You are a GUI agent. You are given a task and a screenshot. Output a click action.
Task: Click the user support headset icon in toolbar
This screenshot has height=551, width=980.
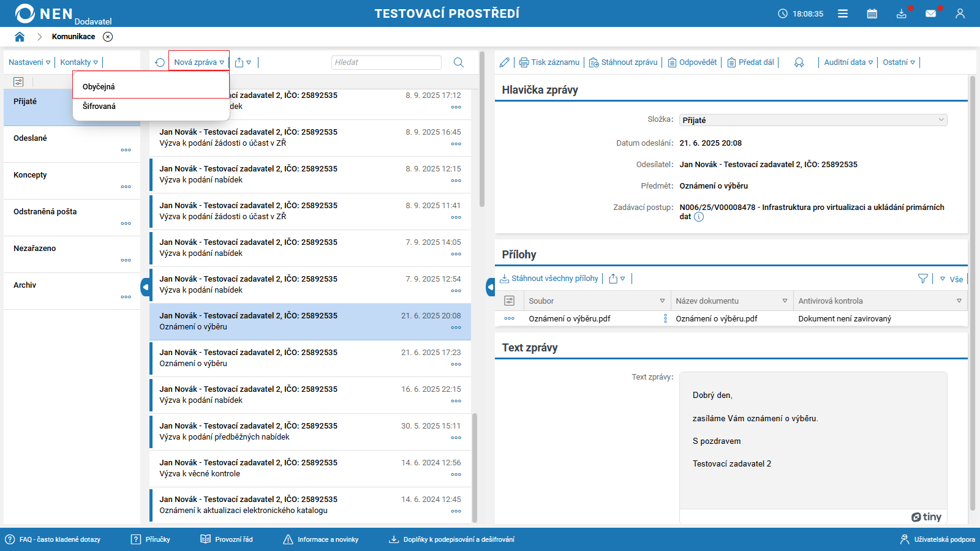pos(799,62)
